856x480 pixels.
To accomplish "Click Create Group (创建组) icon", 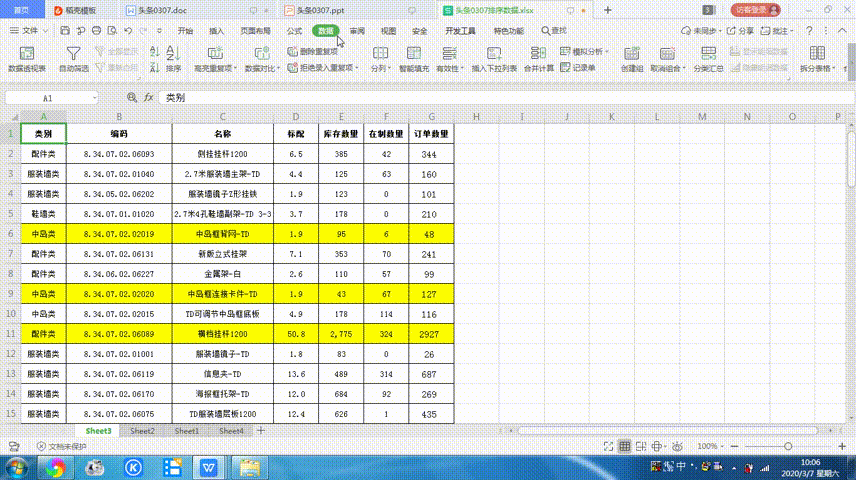I will click(x=632, y=60).
